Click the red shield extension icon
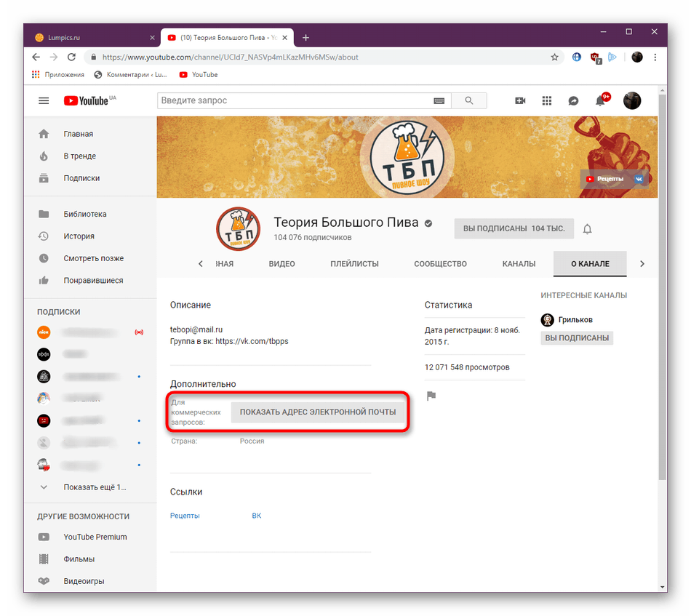The height and width of the screenshot is (616, 691). 596,57
